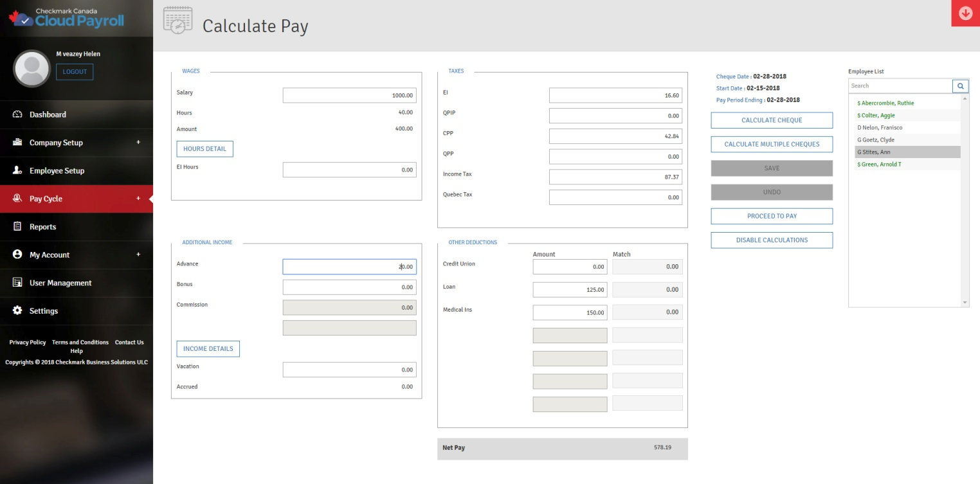Click the Company Setup briefcase icon
This screenshot has width=980, height=484.
[x=17, y=143]
